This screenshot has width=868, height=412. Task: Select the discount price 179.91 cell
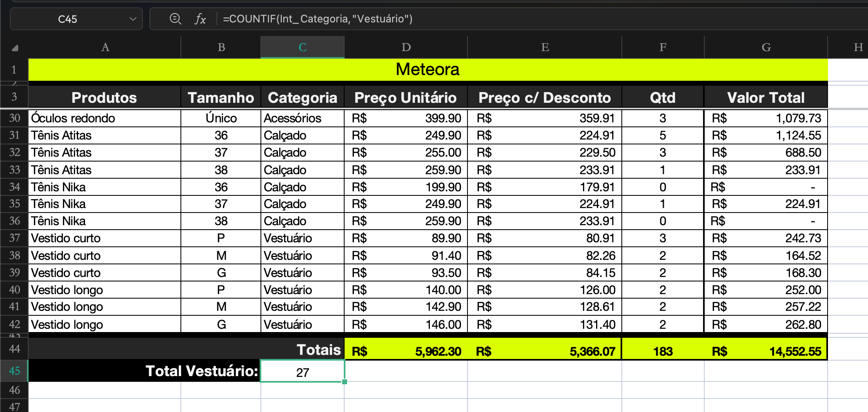click(x=545, y=187)
